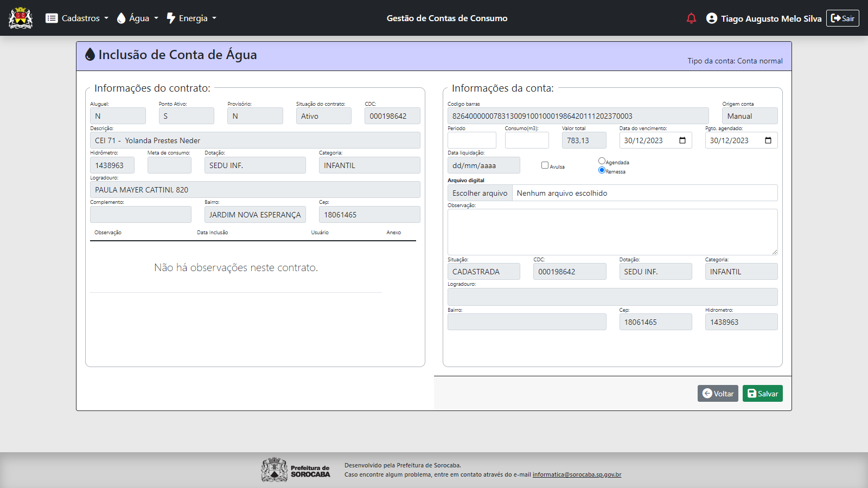Click the contract Dotação SEDU INF. field

coord(255,165)
